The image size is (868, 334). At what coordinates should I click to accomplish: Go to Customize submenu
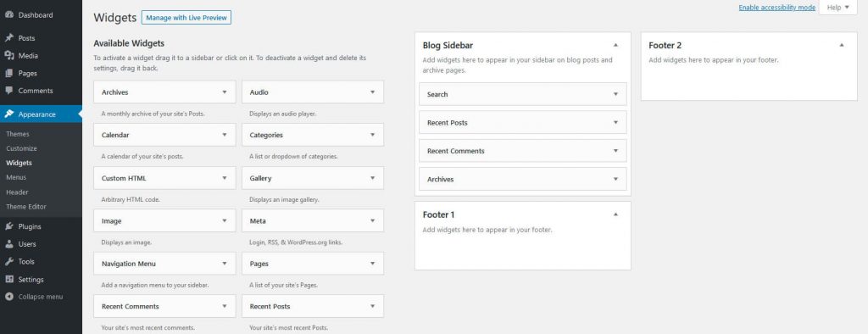coord(21,148)
